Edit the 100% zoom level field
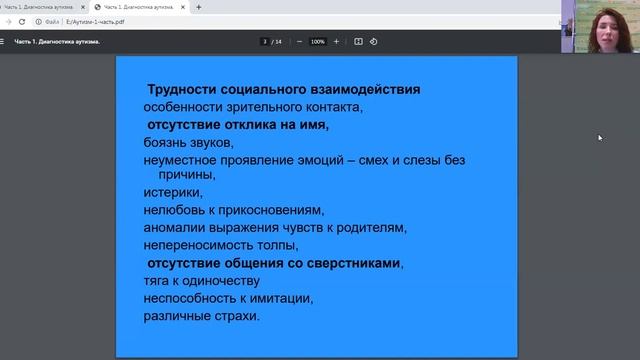 click(318, 41)
